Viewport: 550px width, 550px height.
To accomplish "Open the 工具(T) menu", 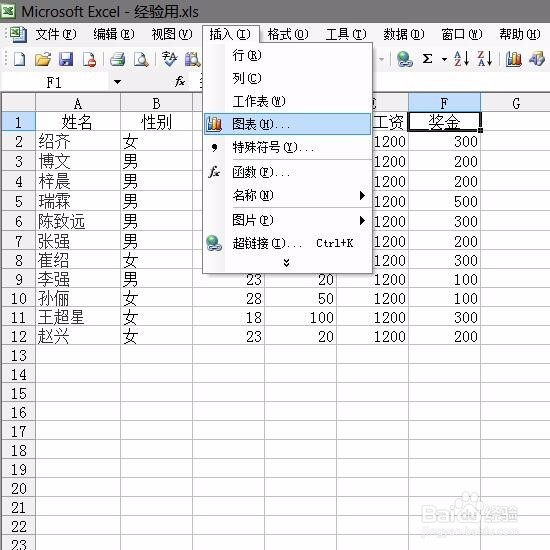I will click(x=346, y=34).
